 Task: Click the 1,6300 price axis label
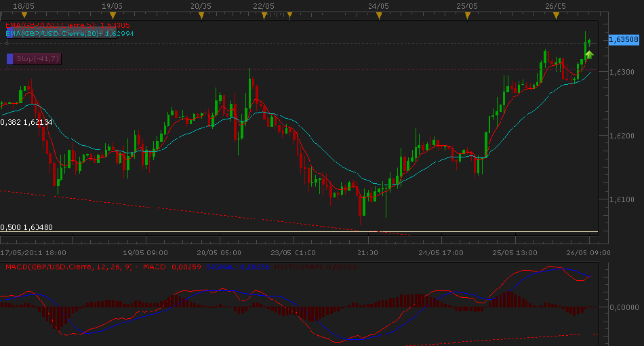pyautogui.click(x=621, y=72)
